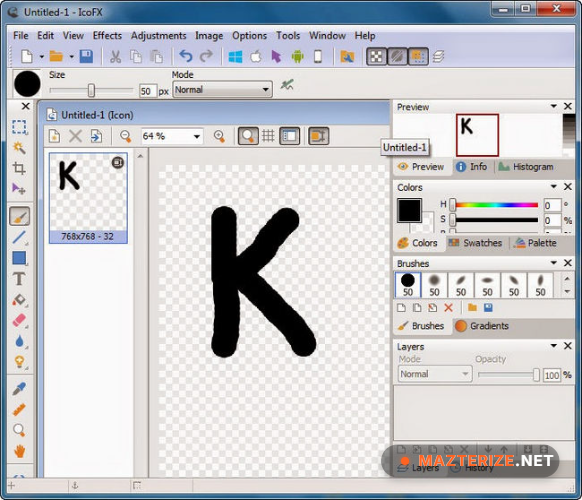The image size is (582, 500).
Task: Click the black foreground color swatch
Action: coord(409,210)
